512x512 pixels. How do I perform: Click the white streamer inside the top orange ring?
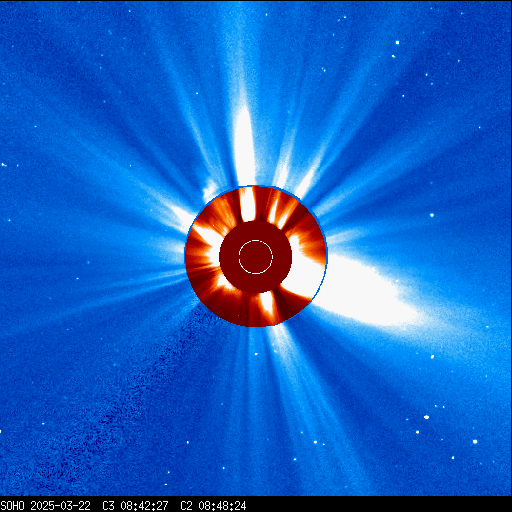(247, 205)
